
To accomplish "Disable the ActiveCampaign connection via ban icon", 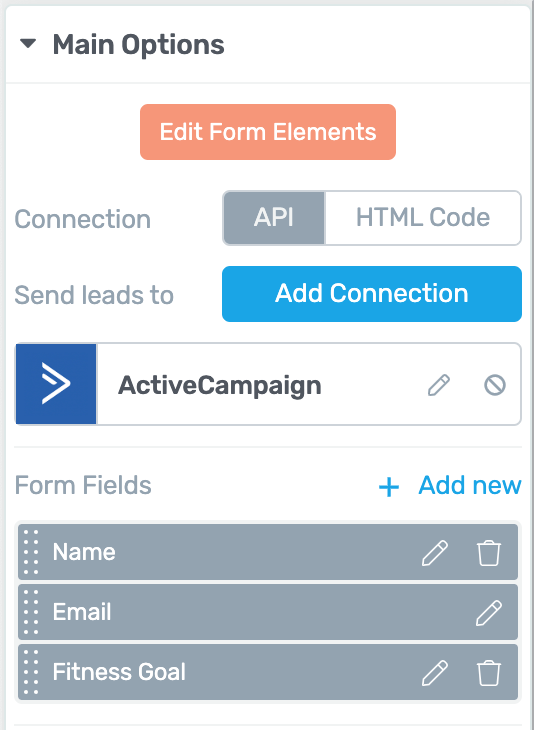I will pyautogui.click(x=494, y=385).
